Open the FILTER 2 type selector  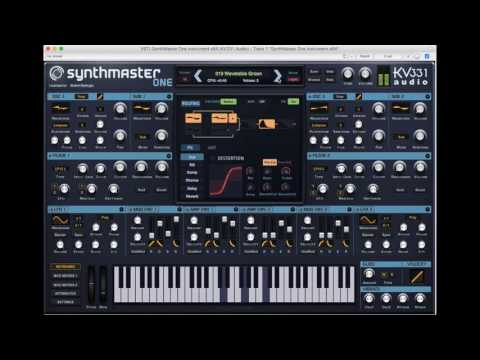(x=319, y=169)
